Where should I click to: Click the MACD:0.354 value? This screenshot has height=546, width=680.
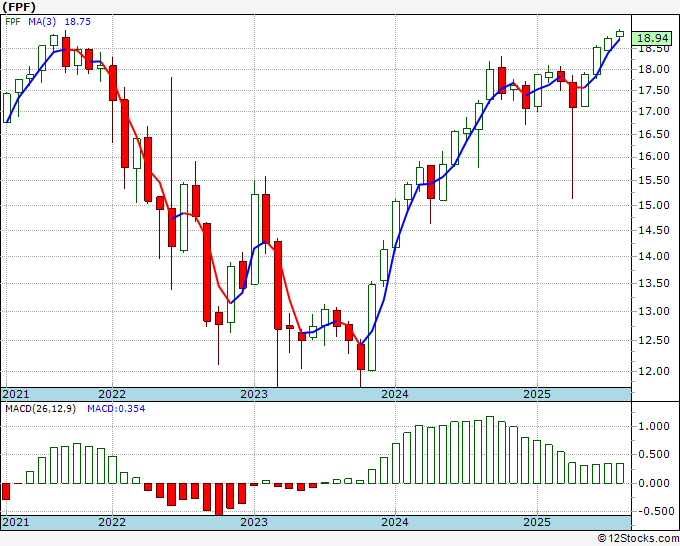116,409
